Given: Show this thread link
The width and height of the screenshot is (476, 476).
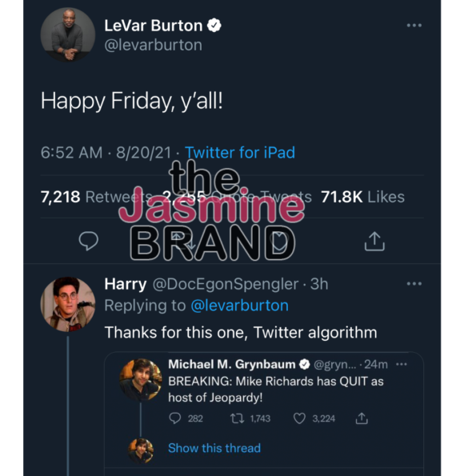Looking at the screenshot, I should pos(214,448).
